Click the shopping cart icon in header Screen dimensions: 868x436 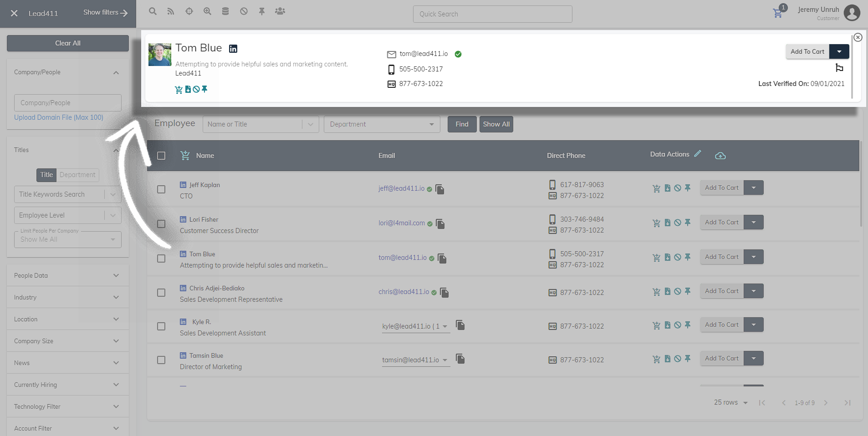(778, 13)
